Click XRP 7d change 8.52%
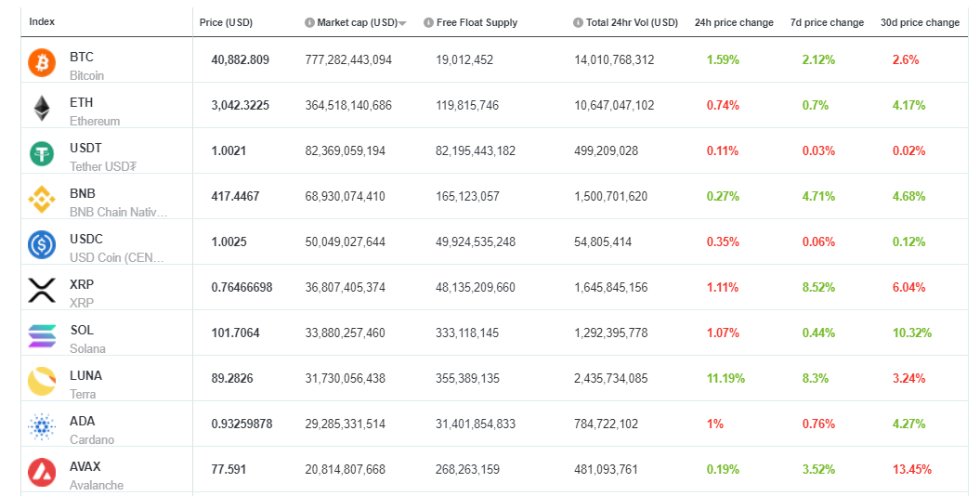The width and height of the screenshot is (980, 496). [818, 288]
